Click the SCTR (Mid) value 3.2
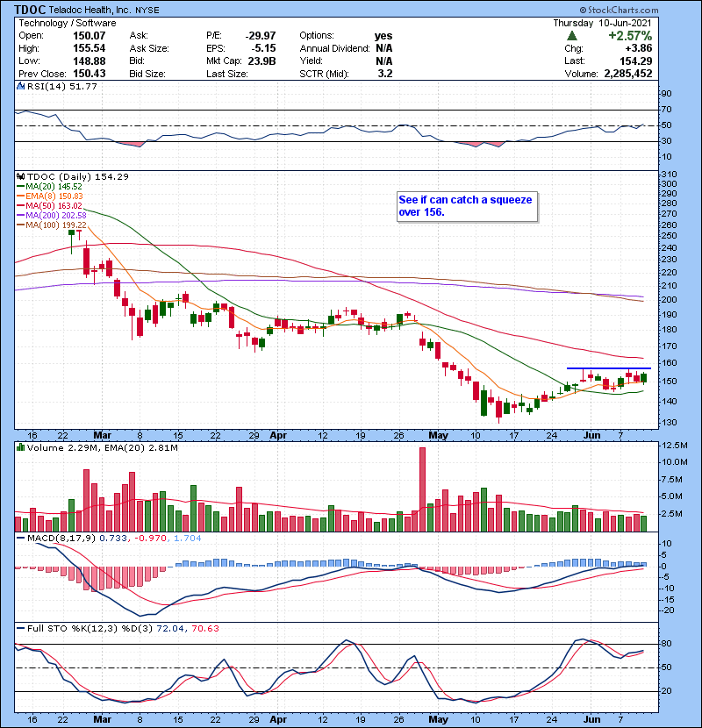Image resolution: width=702 pixels, height=728 pixels. (385, 74)
